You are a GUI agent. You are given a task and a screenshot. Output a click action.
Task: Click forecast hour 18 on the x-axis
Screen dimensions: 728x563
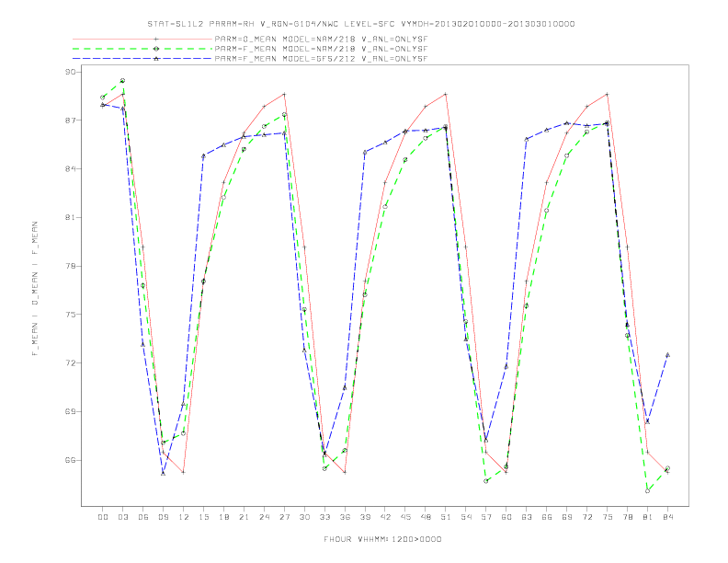click(x=223, y=517)
